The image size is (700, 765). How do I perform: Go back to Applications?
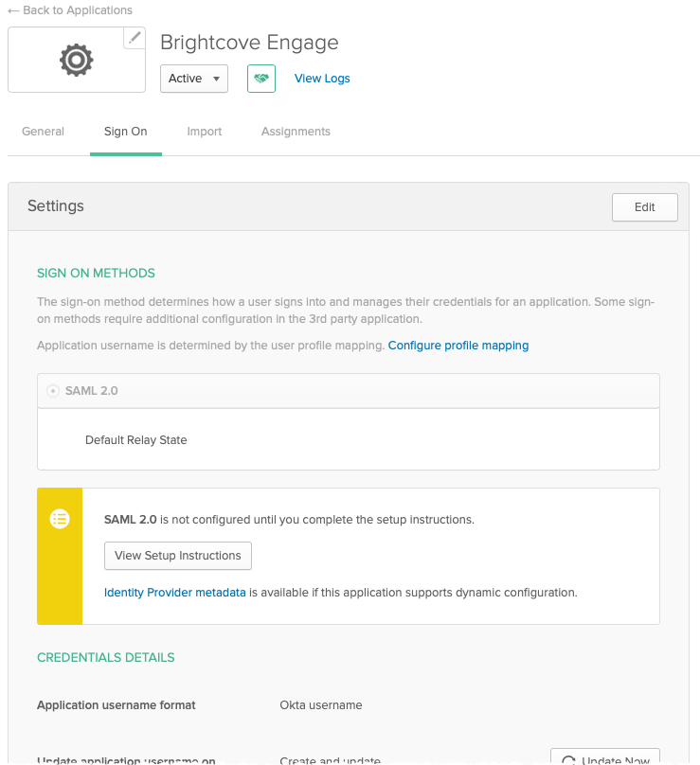coord(70,10)
